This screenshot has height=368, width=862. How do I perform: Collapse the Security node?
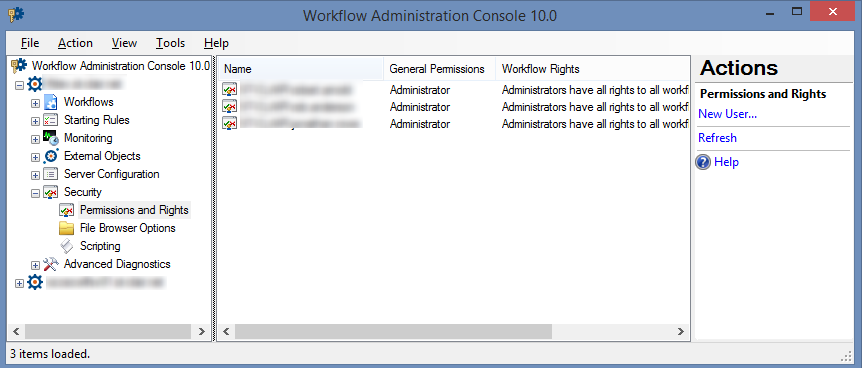coord(36,193)
